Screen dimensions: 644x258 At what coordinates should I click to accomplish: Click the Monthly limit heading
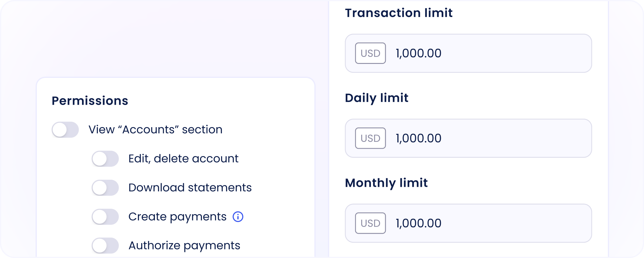tap(386, 183)
